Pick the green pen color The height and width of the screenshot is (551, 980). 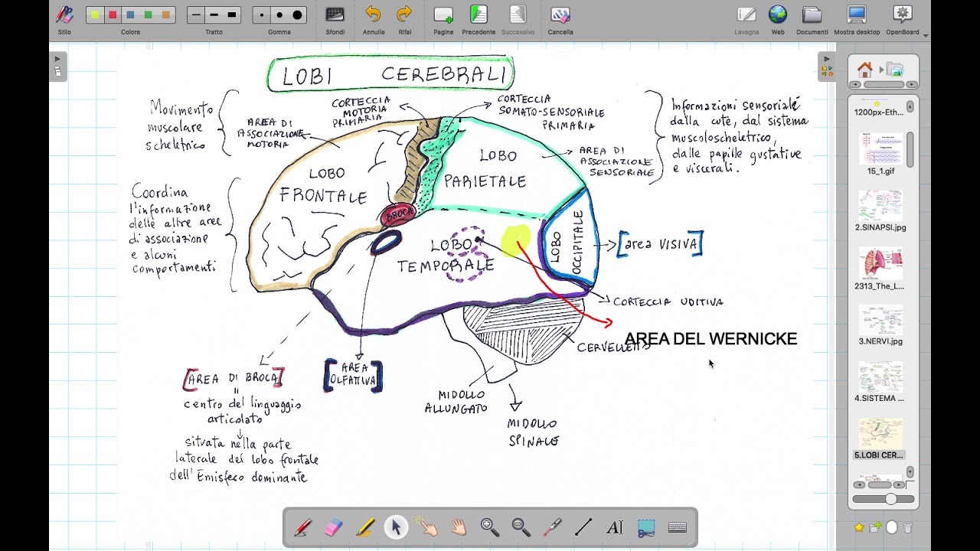(x=148, y=15)
